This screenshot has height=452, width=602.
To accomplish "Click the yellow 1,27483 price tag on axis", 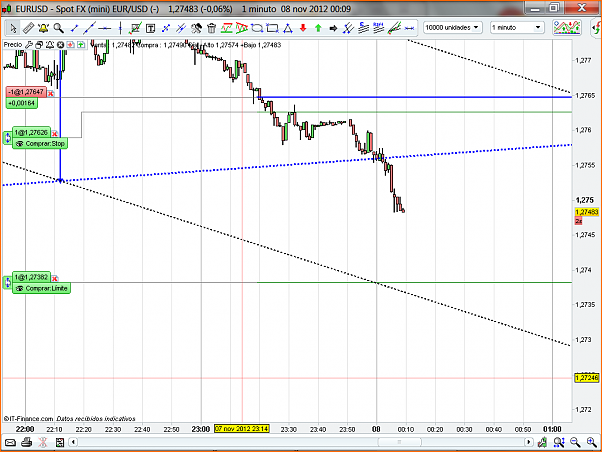I will [x=587, y=212].
